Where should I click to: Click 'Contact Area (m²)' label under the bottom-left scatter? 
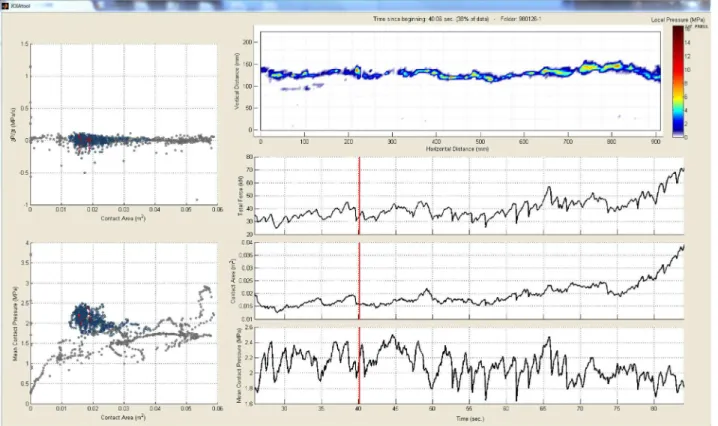123,417
